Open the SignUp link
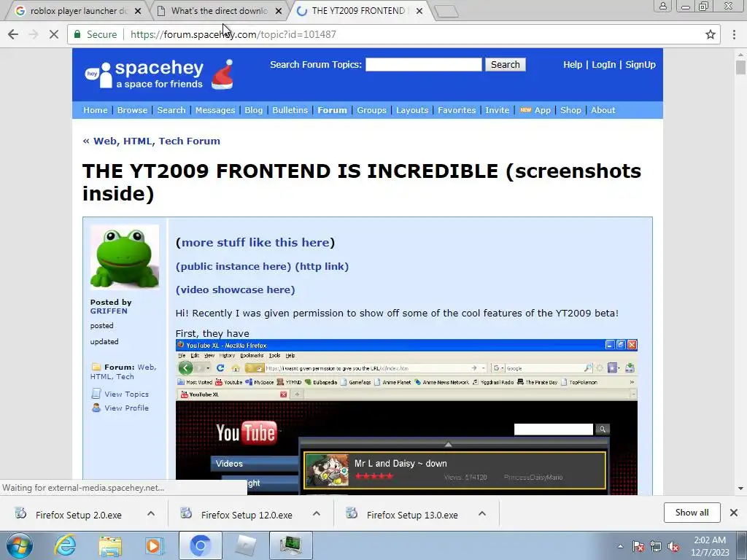Screen dimensions: 747x560 pos(640,64)
